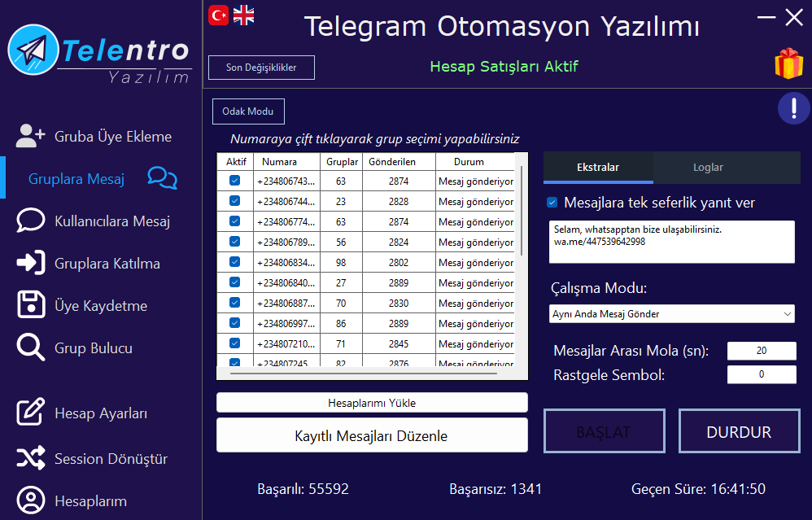The height and width of the screenshot is (520, 812).
Task: Click the Session Dönüştür shuffle icon
Action: pos(31,459)
